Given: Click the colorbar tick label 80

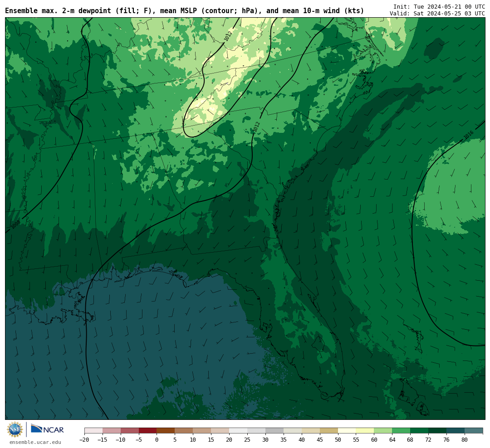Looking at the screenshot, I should tap(465, 440).
